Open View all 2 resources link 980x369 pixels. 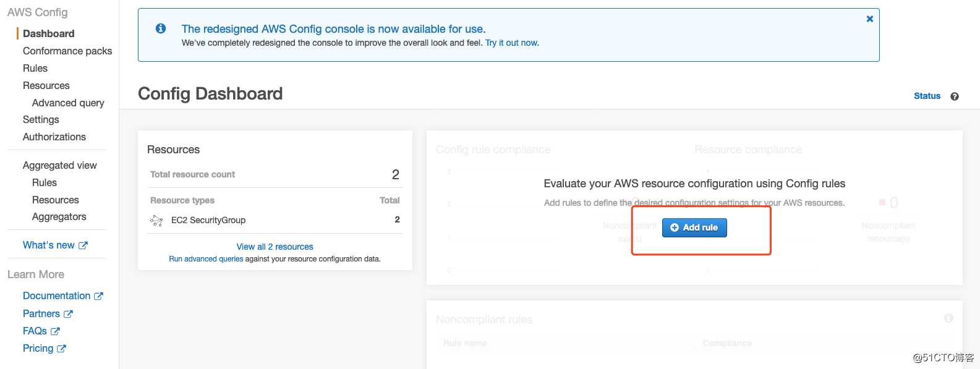click(275, 247)
